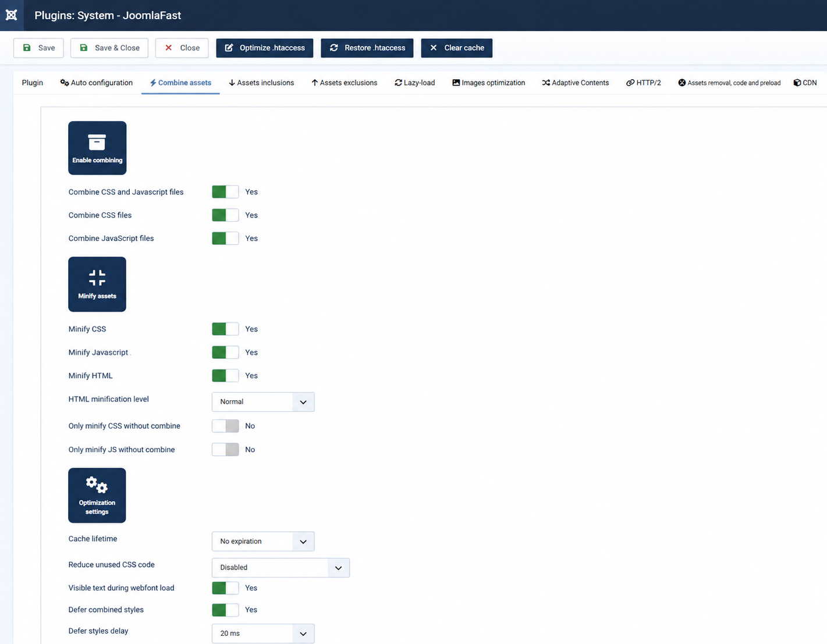Image resolution: width=827 pixels, height=644 pixels.
Task: Turn off Combine JavaScript files switch
Action: click(225, 239)
